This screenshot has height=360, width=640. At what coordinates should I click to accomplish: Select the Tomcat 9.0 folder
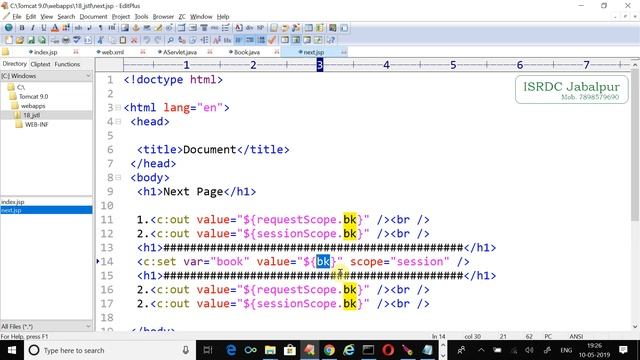(x=33, y=97)
